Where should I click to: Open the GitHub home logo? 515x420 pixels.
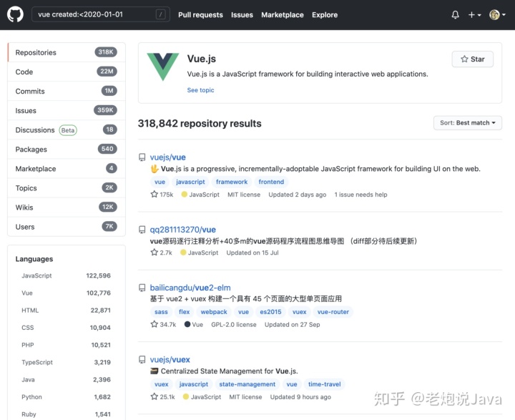(15, 14)
